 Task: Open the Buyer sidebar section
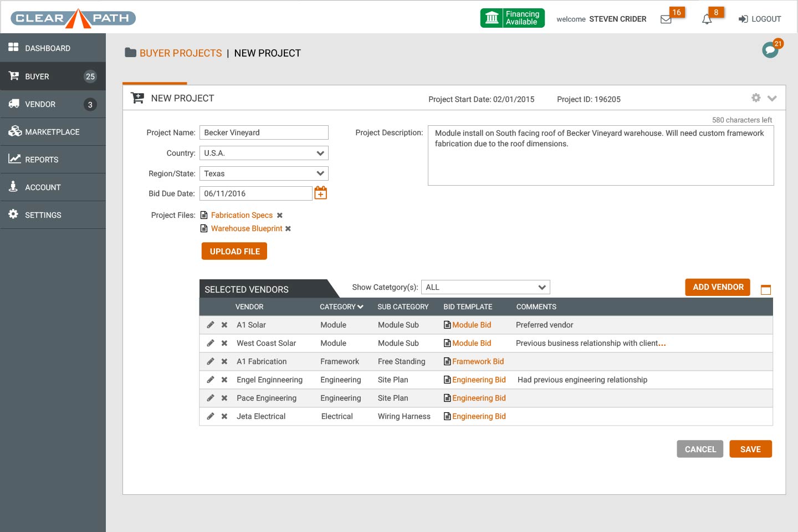pyautogui.click(x=53, y=76)
